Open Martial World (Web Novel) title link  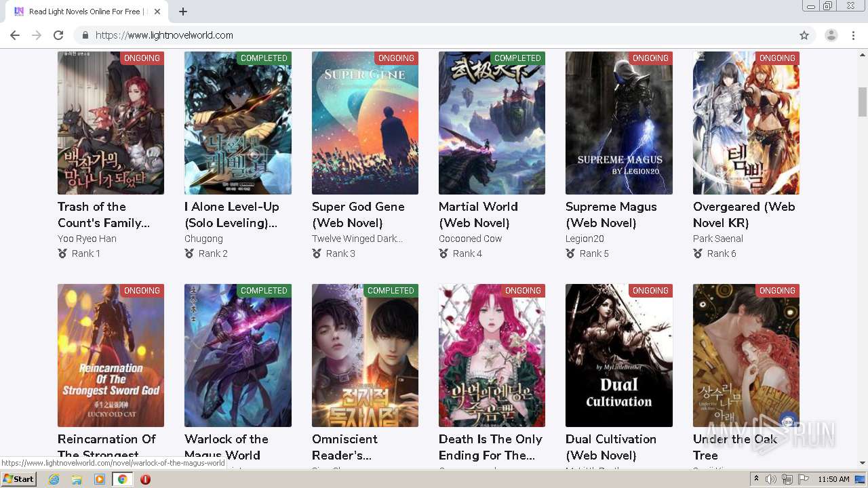pyautogui.click(x=478, y=215)
